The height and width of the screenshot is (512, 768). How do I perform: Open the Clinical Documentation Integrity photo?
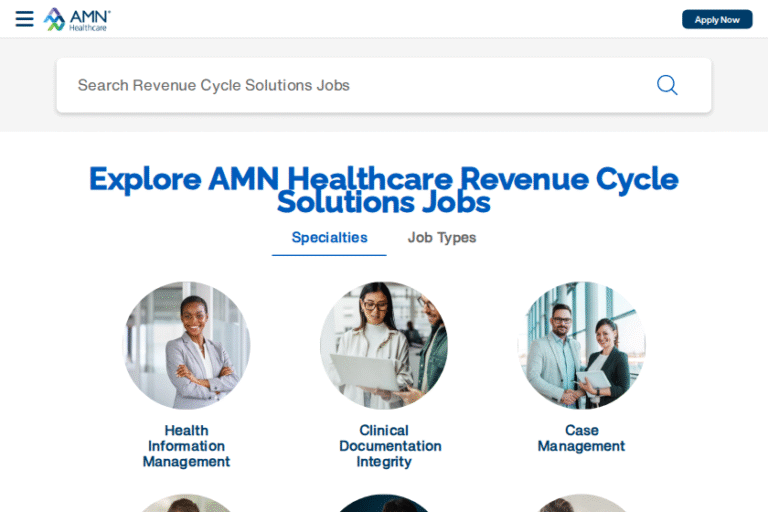point(384,345)
